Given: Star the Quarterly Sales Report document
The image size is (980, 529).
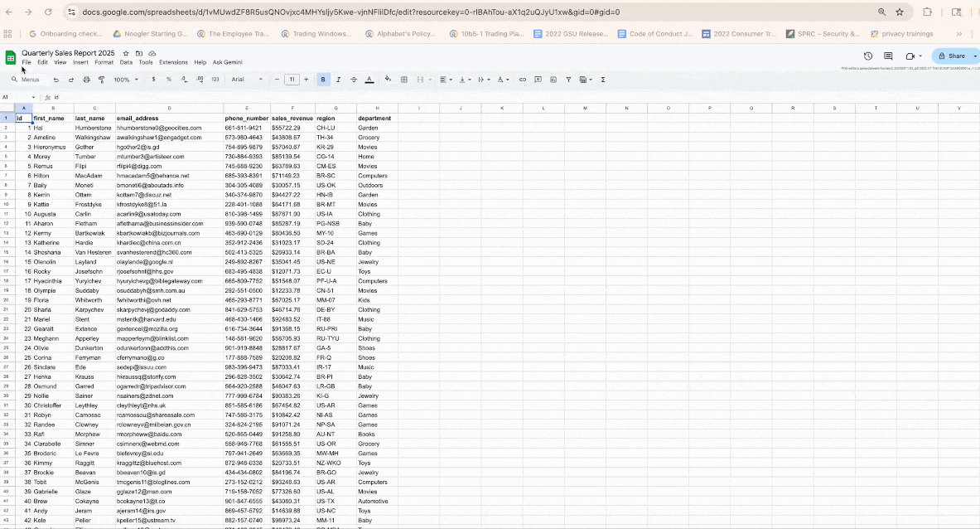Looking at the screenshot, I should click(x=126, y=53).
